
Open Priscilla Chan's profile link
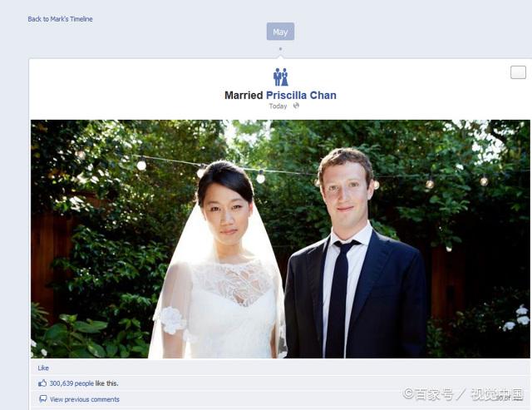click(301, 96)
